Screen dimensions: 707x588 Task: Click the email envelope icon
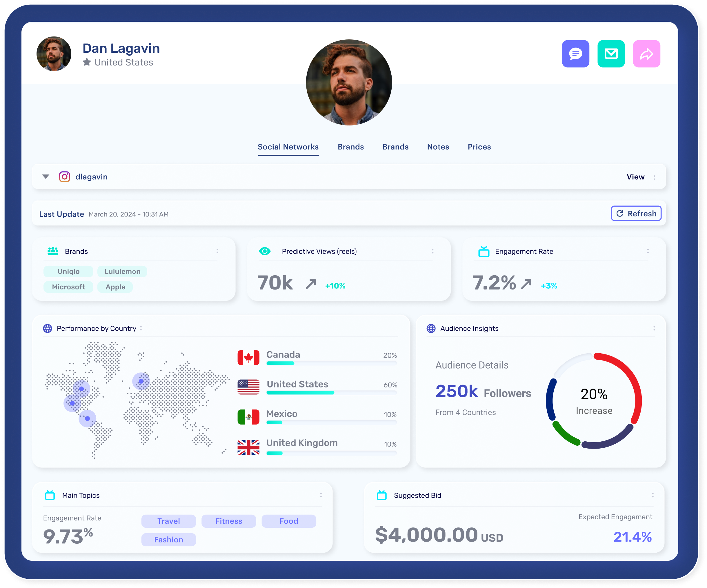(x=611, y=54)
